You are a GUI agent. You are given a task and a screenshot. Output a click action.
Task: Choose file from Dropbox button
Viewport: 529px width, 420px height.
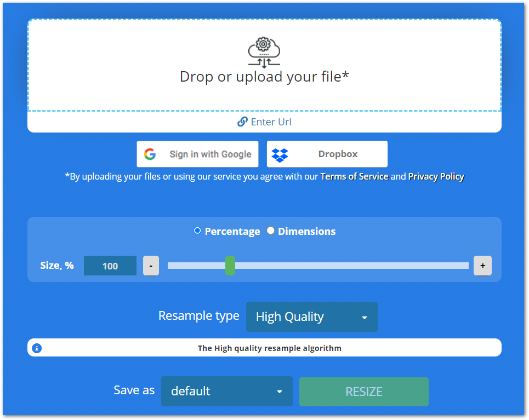[327, 154]
